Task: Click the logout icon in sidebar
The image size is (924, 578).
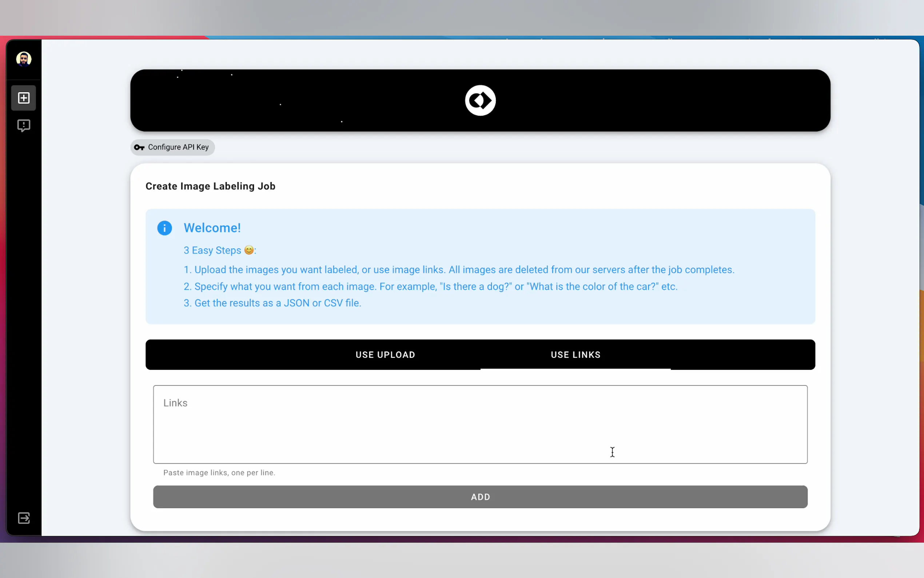Action: (24, 518)
